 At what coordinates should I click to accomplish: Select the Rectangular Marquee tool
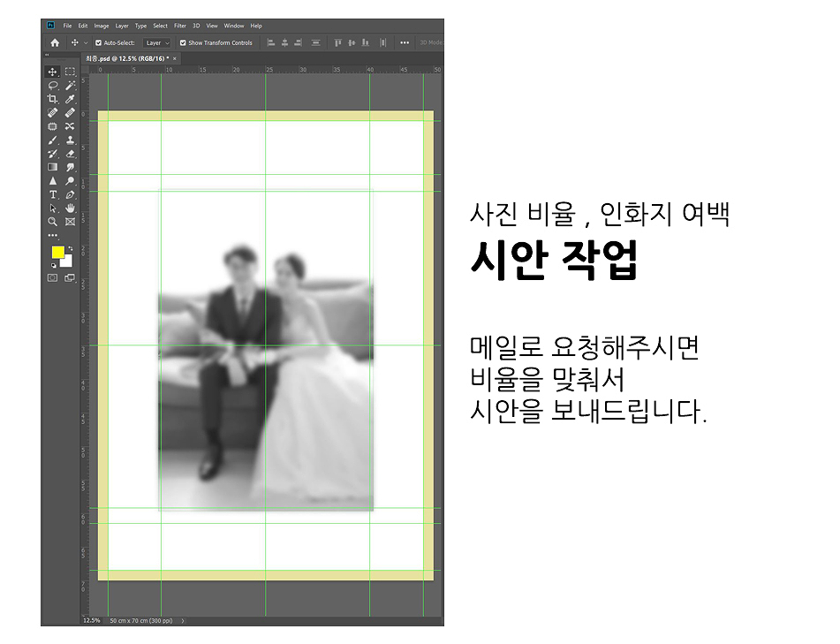pos(70,72)
